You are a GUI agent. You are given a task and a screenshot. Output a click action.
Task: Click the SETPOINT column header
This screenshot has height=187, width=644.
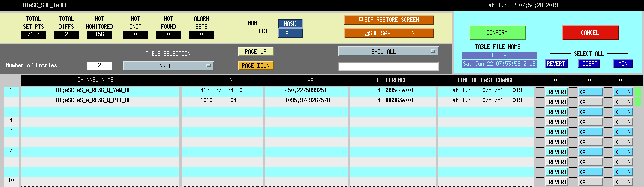coord(223,80)
